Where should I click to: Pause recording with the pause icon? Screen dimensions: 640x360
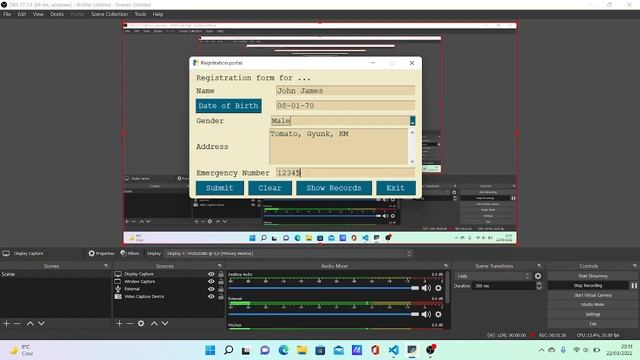point(634,286)
